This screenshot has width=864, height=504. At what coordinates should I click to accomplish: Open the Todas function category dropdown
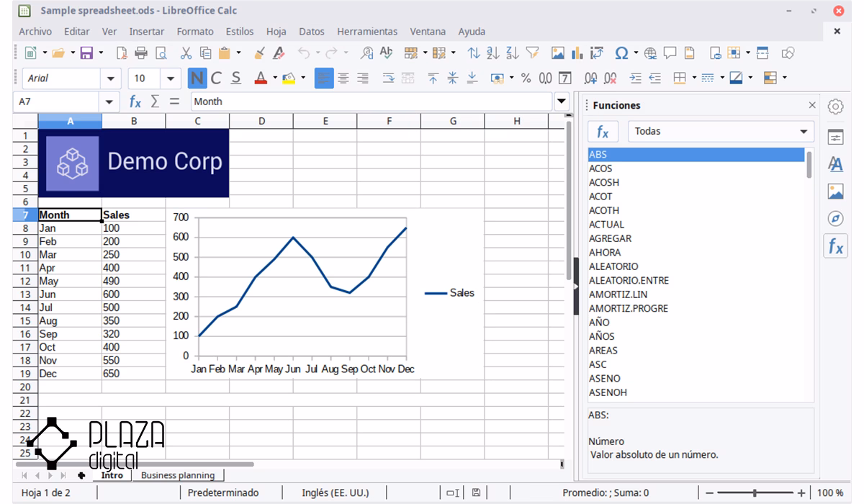[721, 131]
